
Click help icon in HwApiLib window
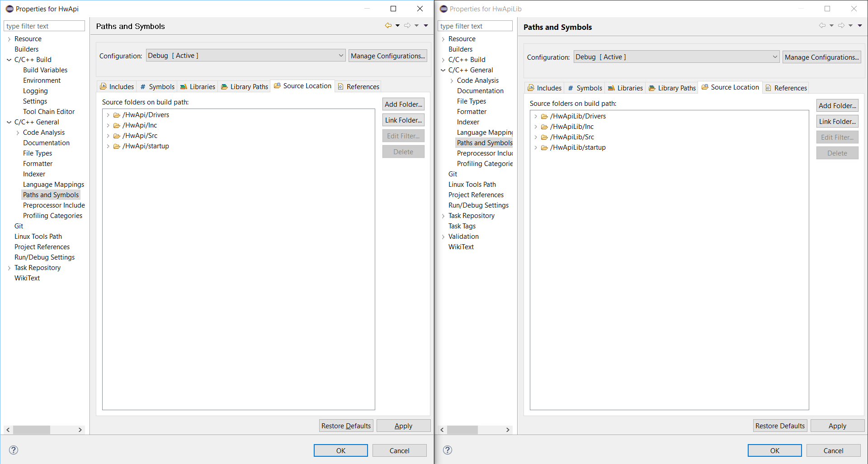[x=448, y=450]
